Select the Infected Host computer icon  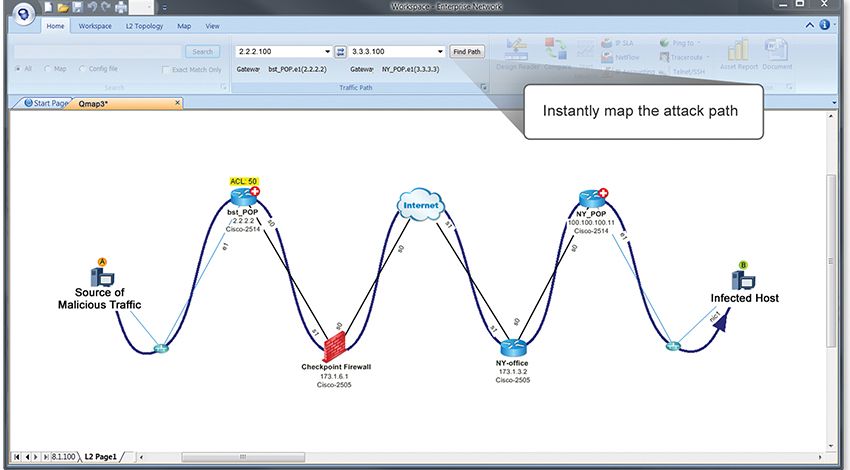pos(743,280)
